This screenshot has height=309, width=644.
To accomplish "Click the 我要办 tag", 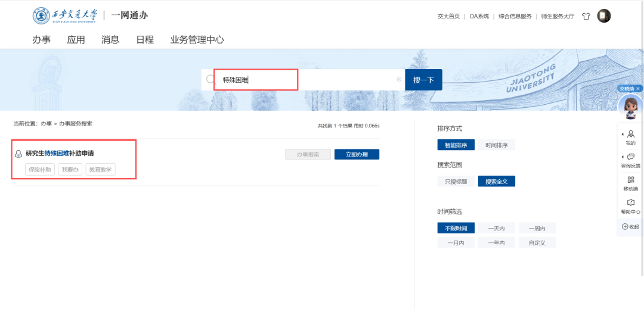I will coord(70,169).
